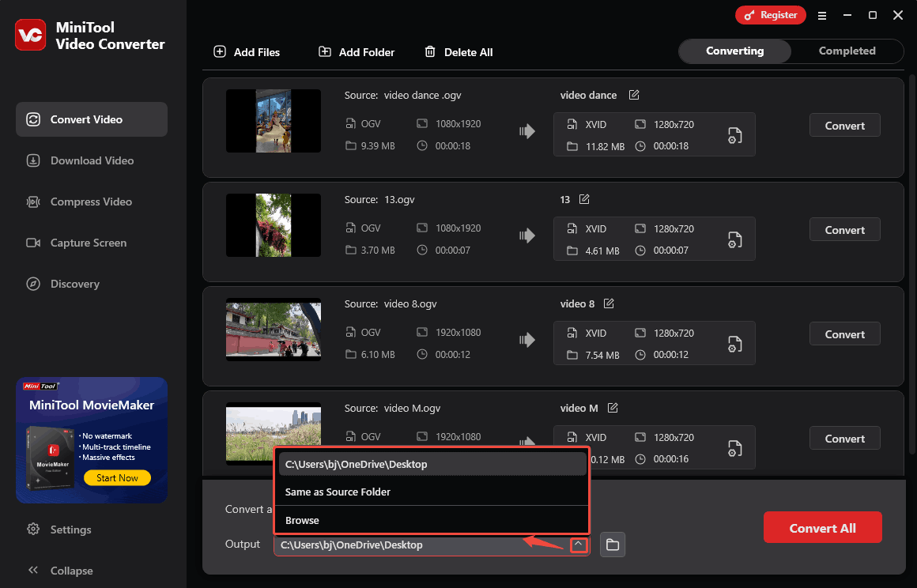Image resolution: width=917 pixels, height=588 pixels.
Task: Click Convert for video dance
Action: pos(844,126)
